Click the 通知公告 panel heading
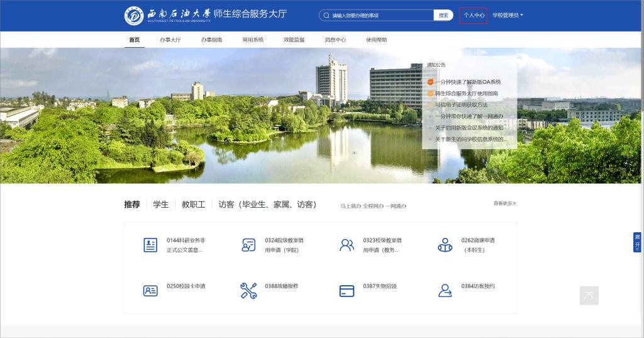Image resolution: width=644 pixels, height=338 pixels. point(436,65)
